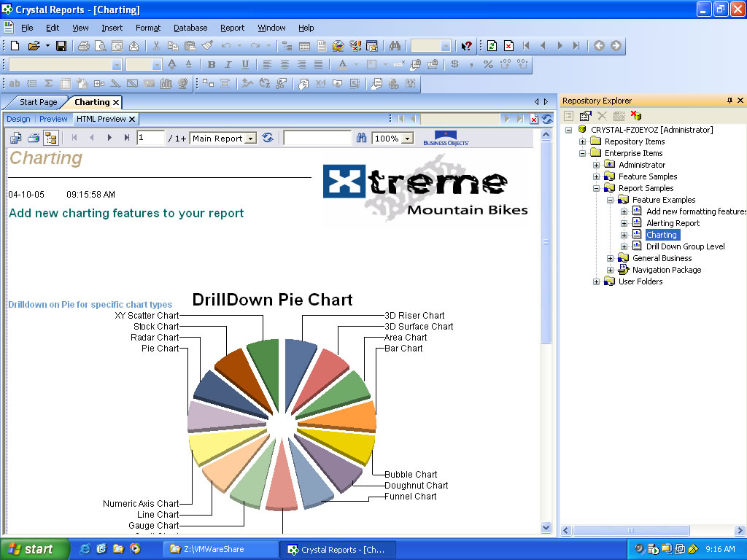Click the Percent format icon
Screen dimensions: 747x560
tap(488, 64)
